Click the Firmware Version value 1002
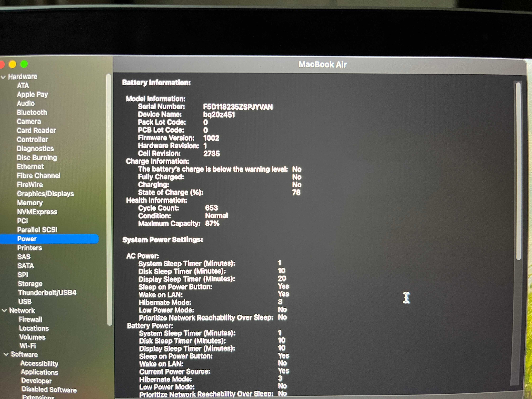 coord(211,138)
